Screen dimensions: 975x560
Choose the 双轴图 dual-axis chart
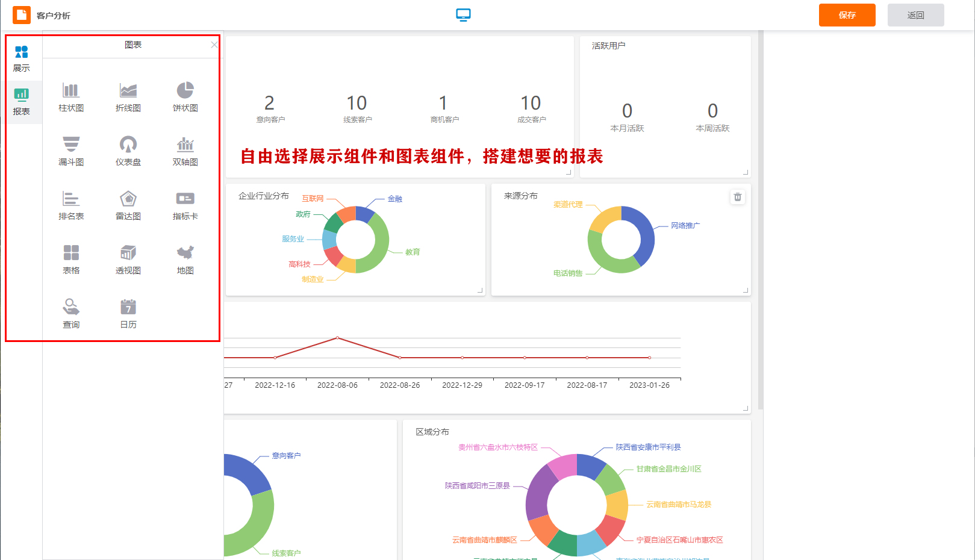pos(184,151)
